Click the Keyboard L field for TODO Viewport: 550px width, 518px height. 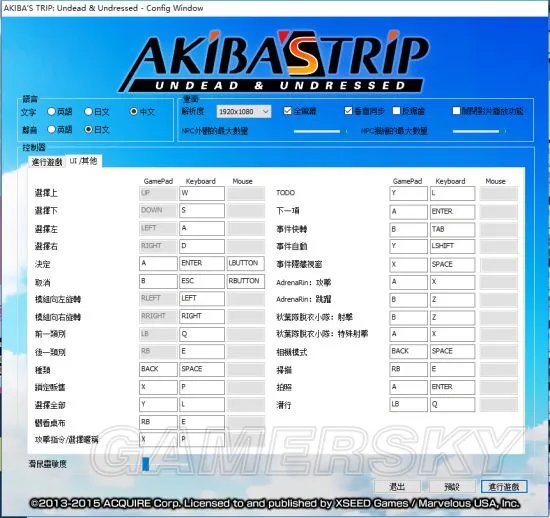pyautogui.click(x=452, y=193)
